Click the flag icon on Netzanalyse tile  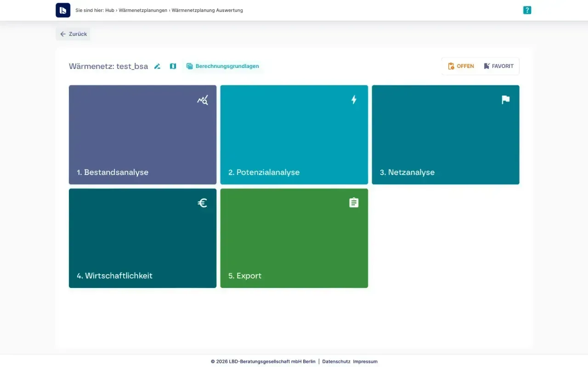pos(505,100)
